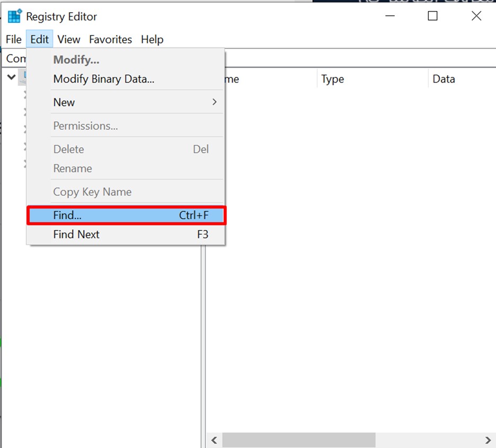Click the horizontal scrollbar right arrow
This screenshot has height=448, width=496.
point(488,440)
